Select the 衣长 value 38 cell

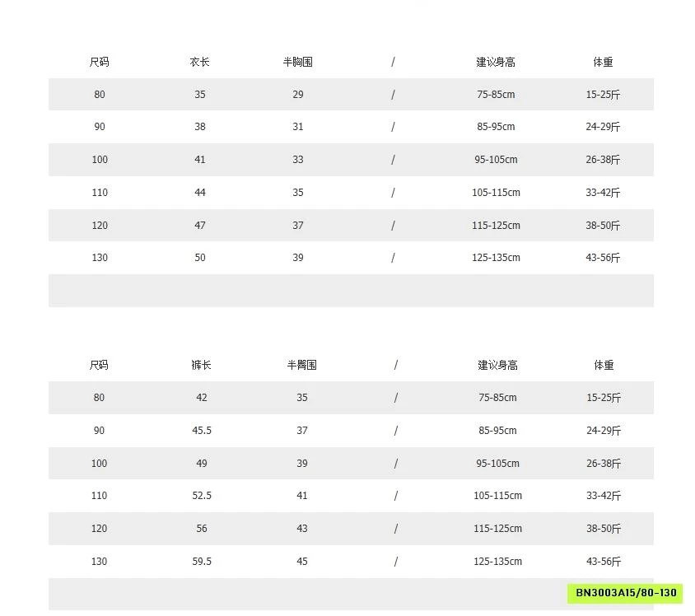[x=200, y=127]
